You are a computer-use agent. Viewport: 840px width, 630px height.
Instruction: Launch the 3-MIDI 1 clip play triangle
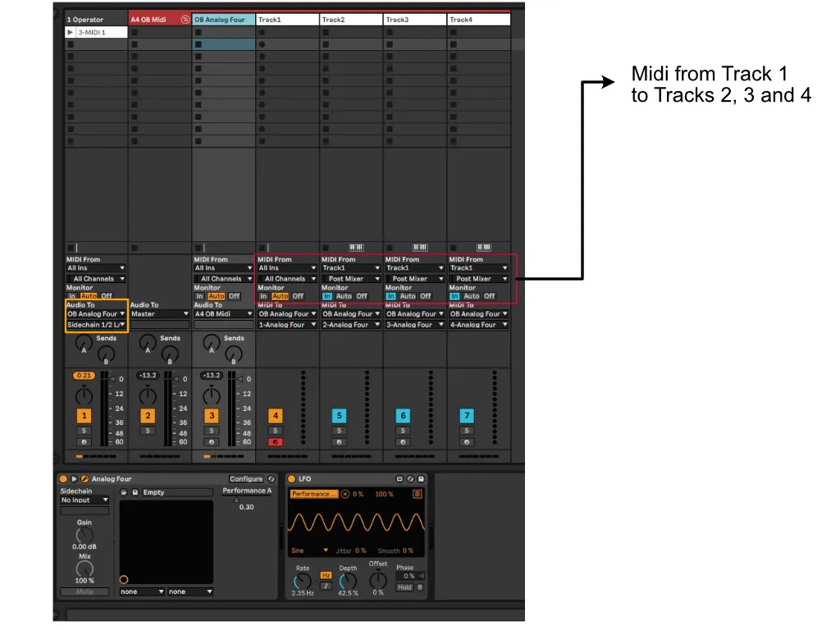tap(71, 33)
